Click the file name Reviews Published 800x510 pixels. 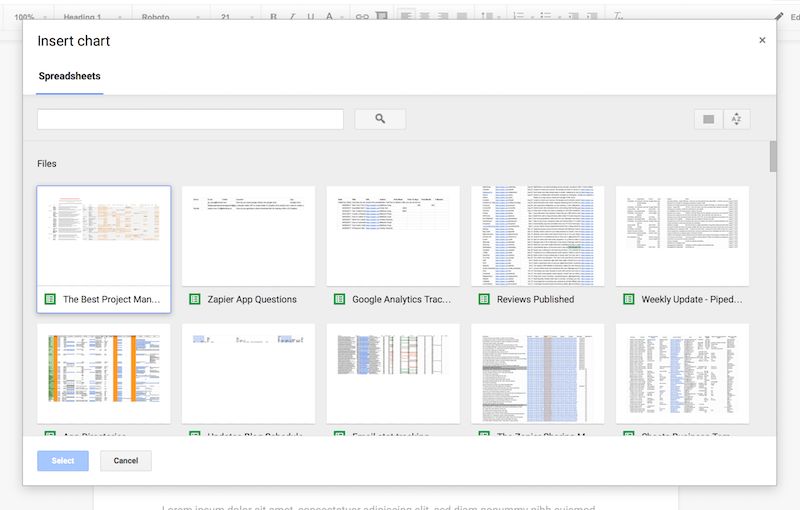click(x=535, y=299)
